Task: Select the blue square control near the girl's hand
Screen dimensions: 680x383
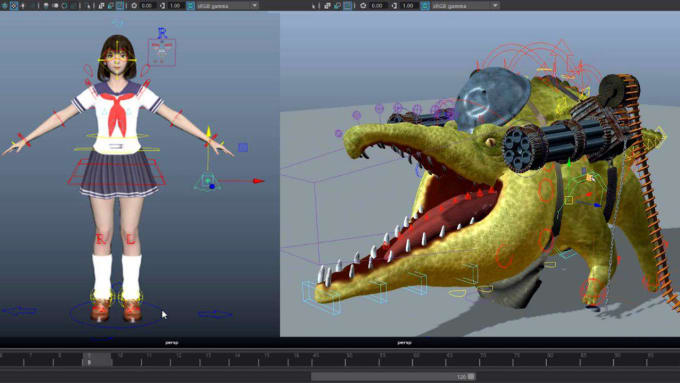Action: click(243, 148)
